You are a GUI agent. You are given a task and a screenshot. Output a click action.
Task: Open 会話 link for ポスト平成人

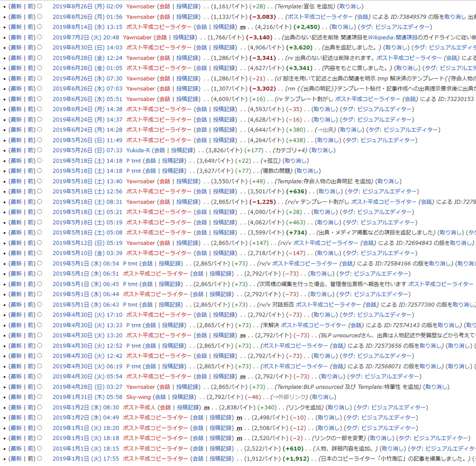[165, 407]
